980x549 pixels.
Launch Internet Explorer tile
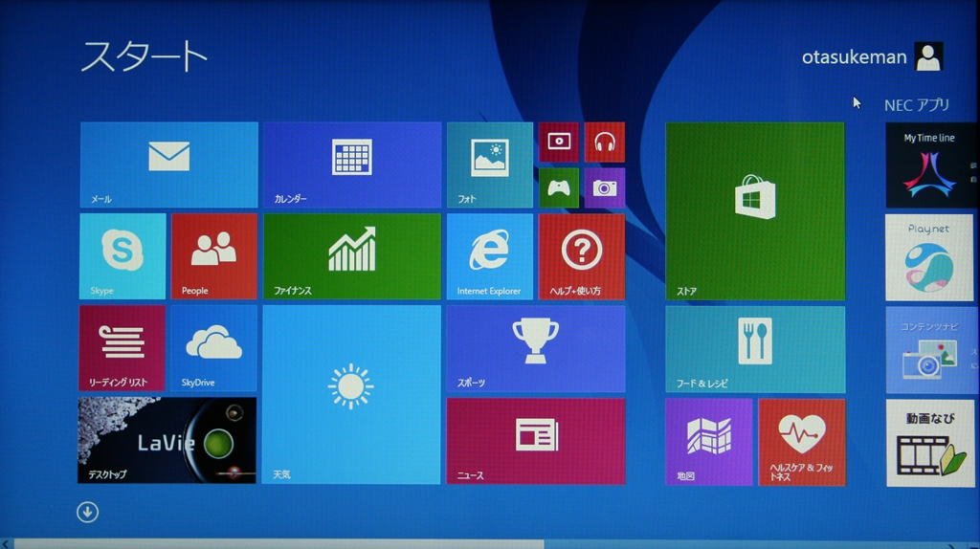coord(490,256)
